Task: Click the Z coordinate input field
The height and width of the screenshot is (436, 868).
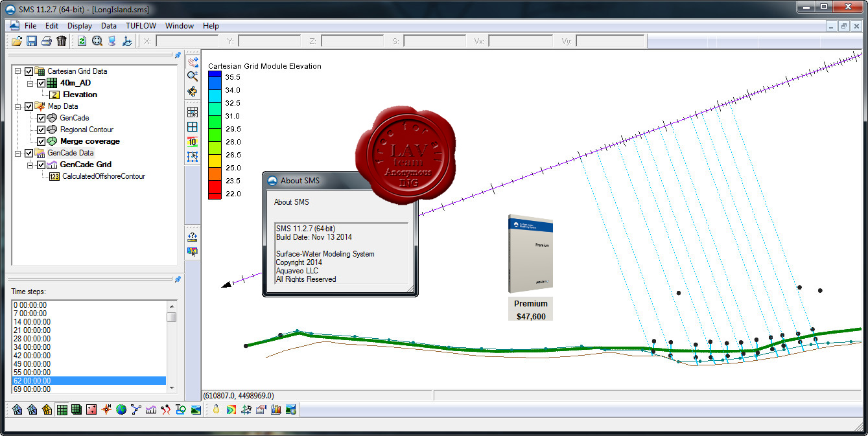Action: coord(352,41)
